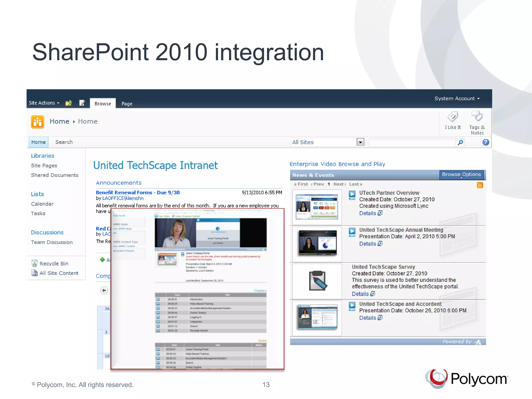Click the All Site Content icon
Screen dimensions: 532x399
[34, 273]
